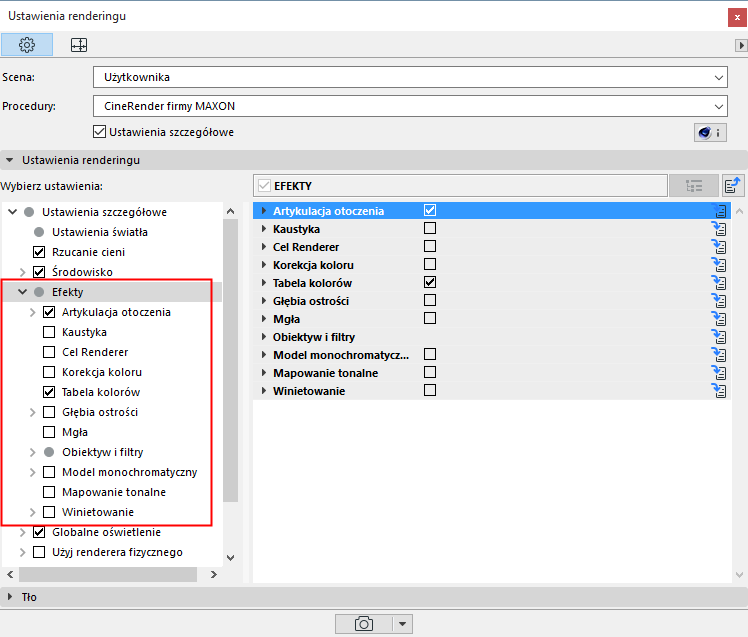Image resolution: width=748 pixels, height=637 pixels.
Task: Expand Model monochromatyczny tree node
Action: (32, 472)
